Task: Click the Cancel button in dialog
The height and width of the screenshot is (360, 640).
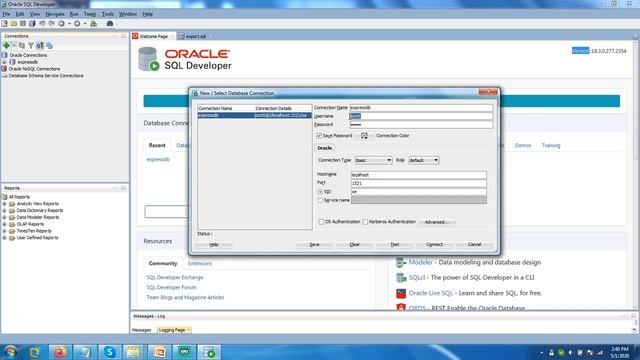Action: point(474,244)
